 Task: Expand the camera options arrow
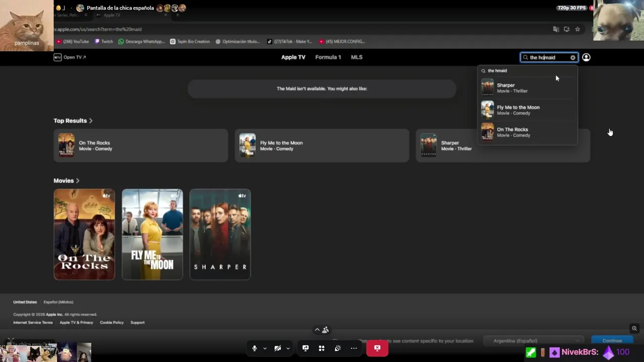pyautogui.click(x=288, y=348)
